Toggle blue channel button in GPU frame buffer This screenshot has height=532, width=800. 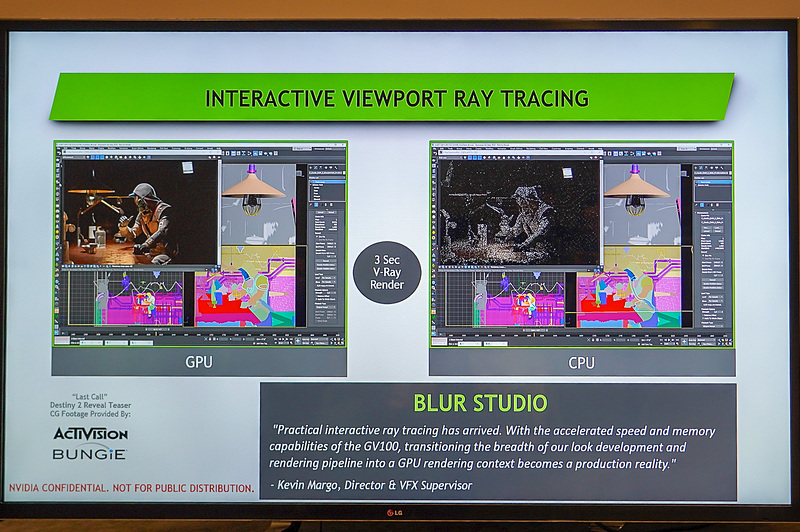tap(102, 157)
